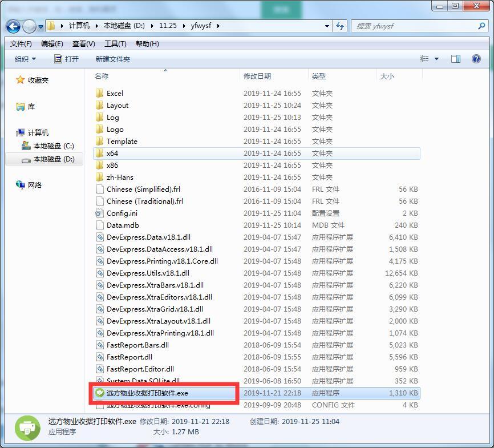Viewport: 494px width, 448px height.
Task: Toggle the preview pane icon
Action: (x=456, y=59)
